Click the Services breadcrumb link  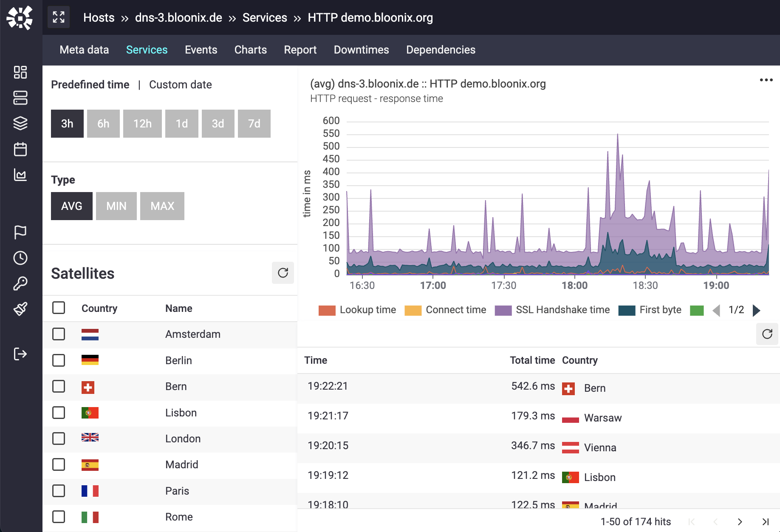(x=265, y=17)
